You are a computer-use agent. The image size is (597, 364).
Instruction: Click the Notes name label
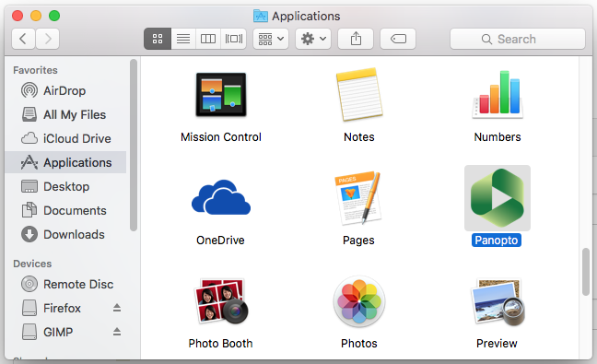coord(359,137)
